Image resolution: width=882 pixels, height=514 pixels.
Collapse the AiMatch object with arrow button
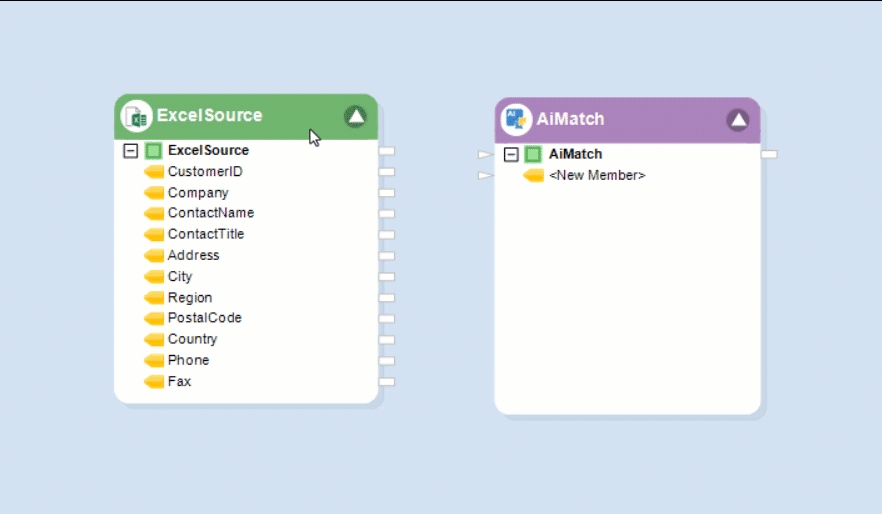[738, 120]
